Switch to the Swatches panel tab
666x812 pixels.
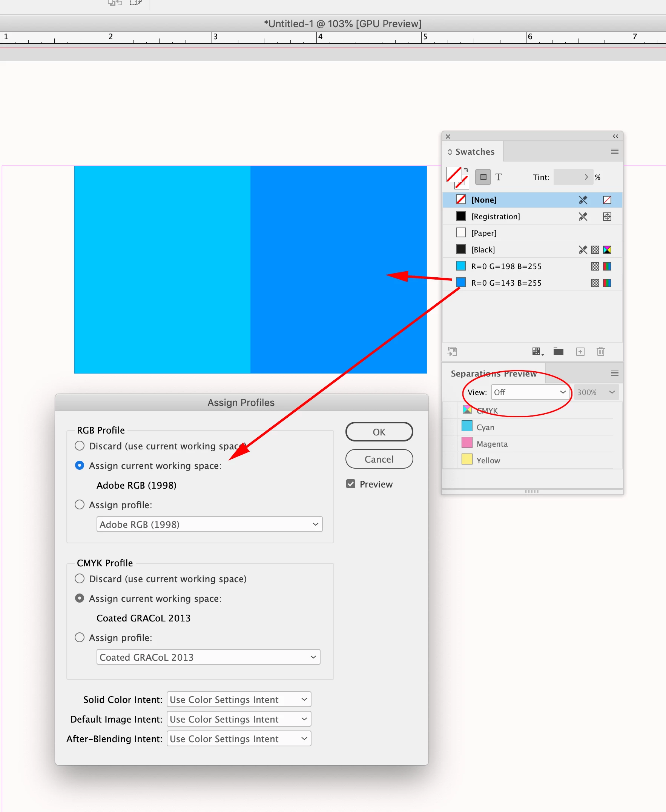coord(472,152)
